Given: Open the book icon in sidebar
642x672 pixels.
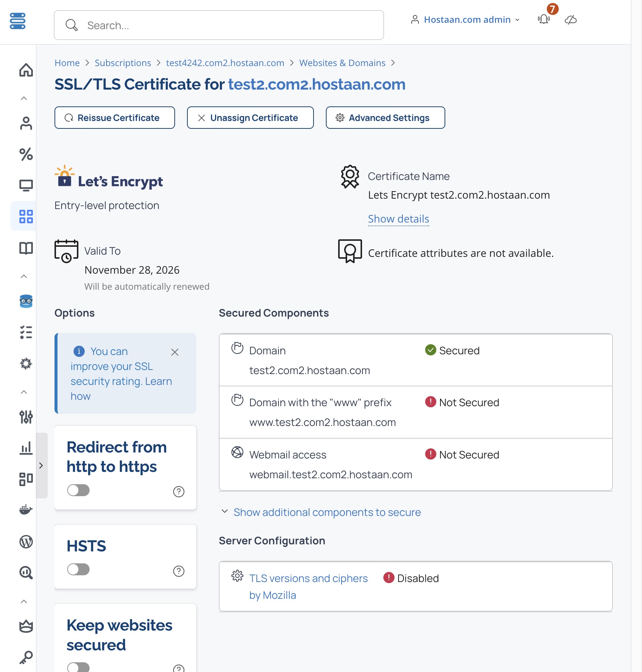Looking at the screenshot, I should (26, 248).
